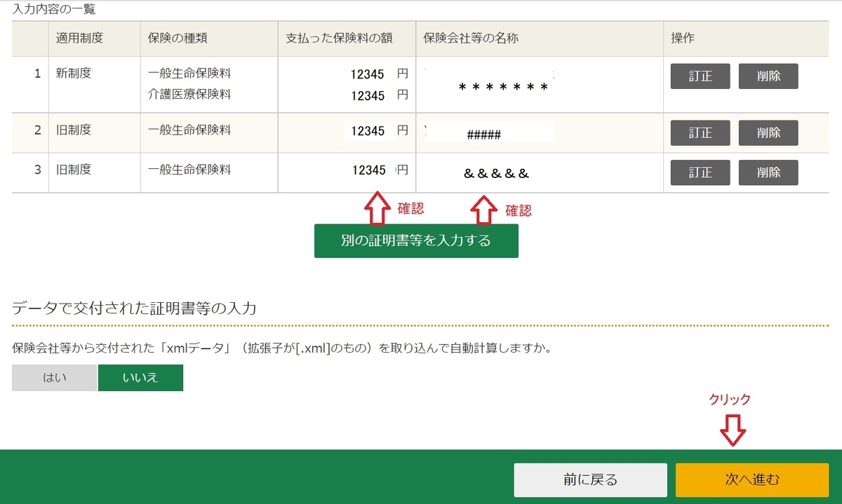Click 訂正 button for row 1 entry
The height and width of the screenshot is (504, 842).
(700, 76)
